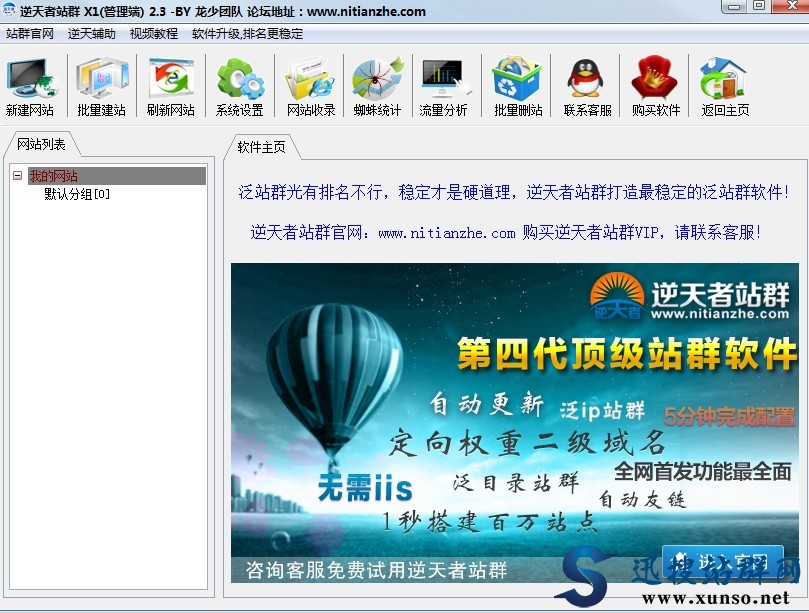Viewport: 809px width, 613px height.
Task: Click the www.nitianzhe.com official site text
Action: [x=447, y=233]
